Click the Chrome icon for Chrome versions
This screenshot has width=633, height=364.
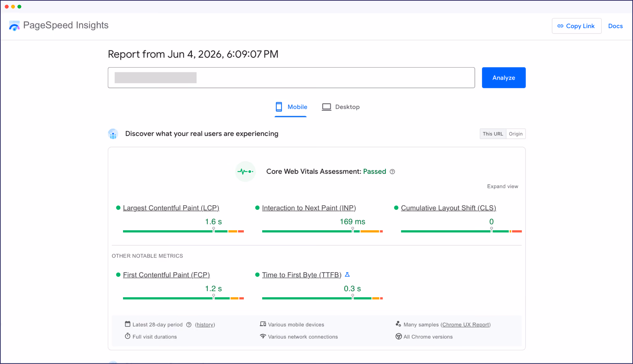click(399, 336)
